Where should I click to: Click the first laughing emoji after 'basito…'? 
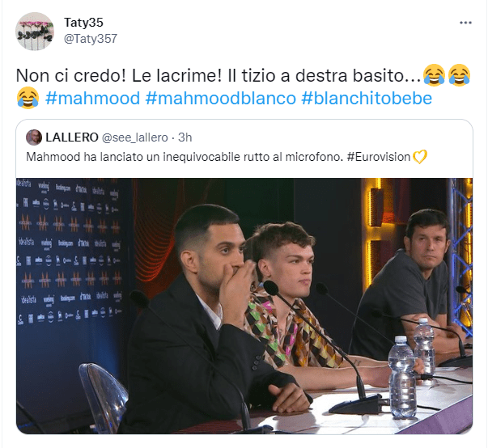point(434,75)
